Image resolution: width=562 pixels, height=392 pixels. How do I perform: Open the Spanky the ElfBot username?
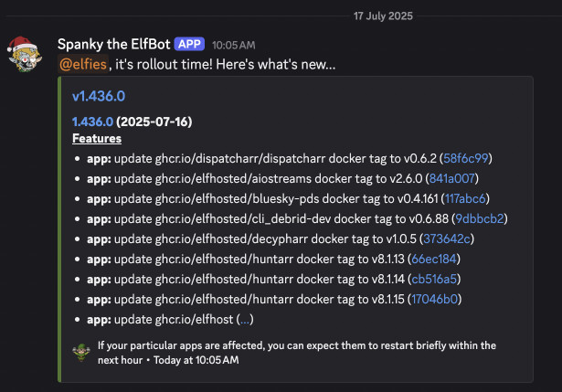coord(113,44)
